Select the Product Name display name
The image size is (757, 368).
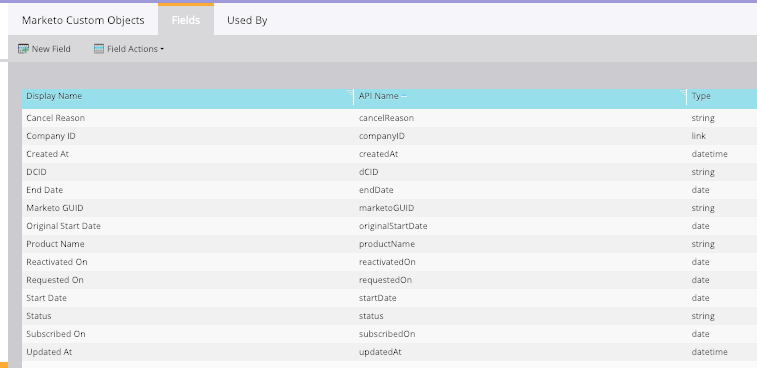click(55, 244)
